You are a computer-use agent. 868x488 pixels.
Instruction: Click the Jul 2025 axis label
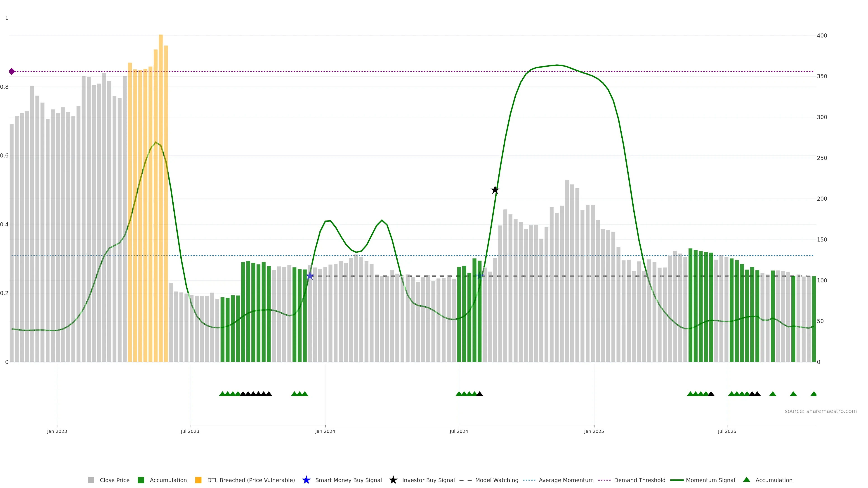pos(727,431)
